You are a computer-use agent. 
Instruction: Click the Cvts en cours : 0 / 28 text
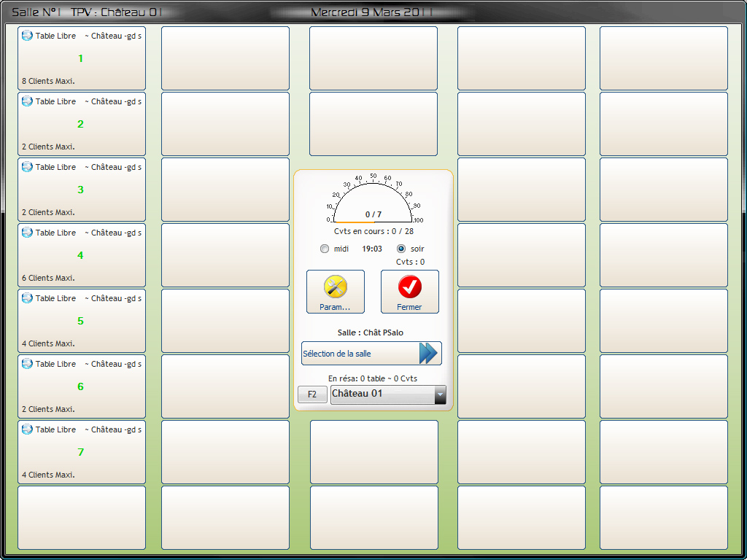373,231
